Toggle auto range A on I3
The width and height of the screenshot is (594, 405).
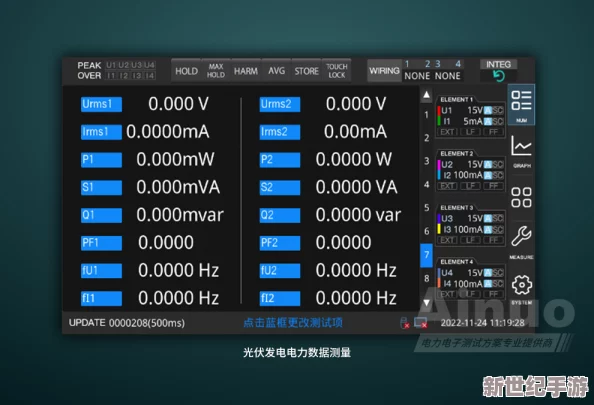coord(488,230)
